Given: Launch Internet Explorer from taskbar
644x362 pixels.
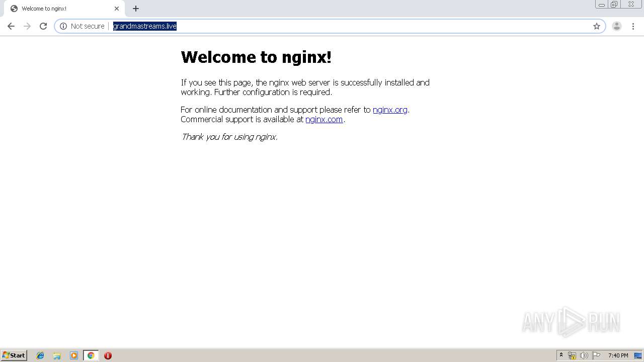Looking at the screenshot, I should [40, 355].
